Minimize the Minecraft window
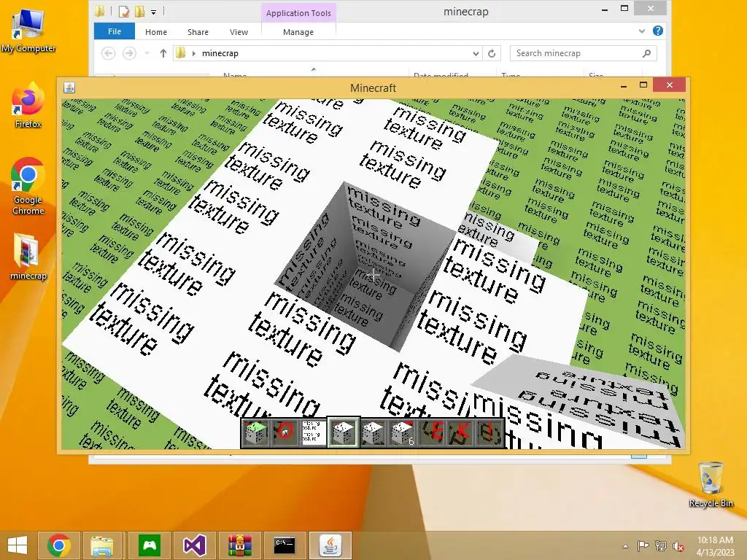This screenshot has height=560, width=747. pyautogui.click(x=623, y=86)
